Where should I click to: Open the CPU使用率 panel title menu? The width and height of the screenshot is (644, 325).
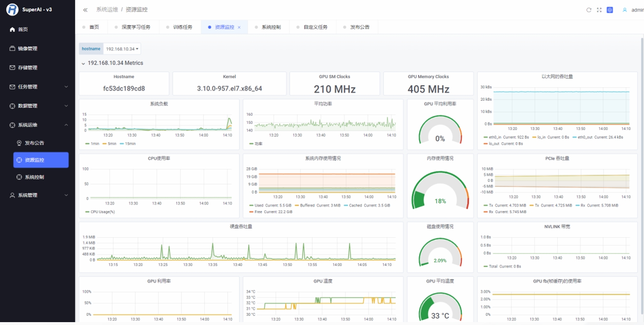[159, 158]
